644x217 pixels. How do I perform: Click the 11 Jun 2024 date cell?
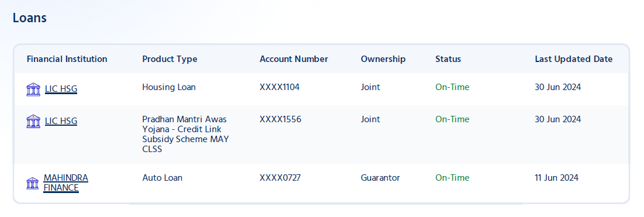(556, 178)
